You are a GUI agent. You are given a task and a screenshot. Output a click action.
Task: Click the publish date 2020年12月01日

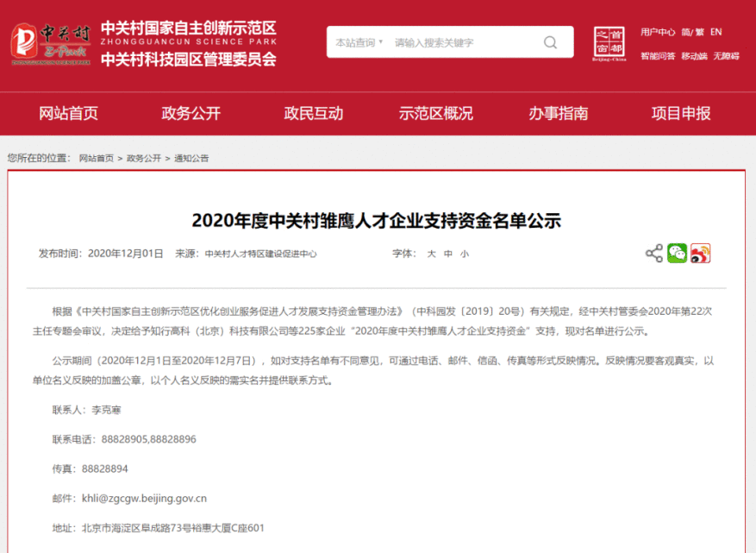coord(125,254)
